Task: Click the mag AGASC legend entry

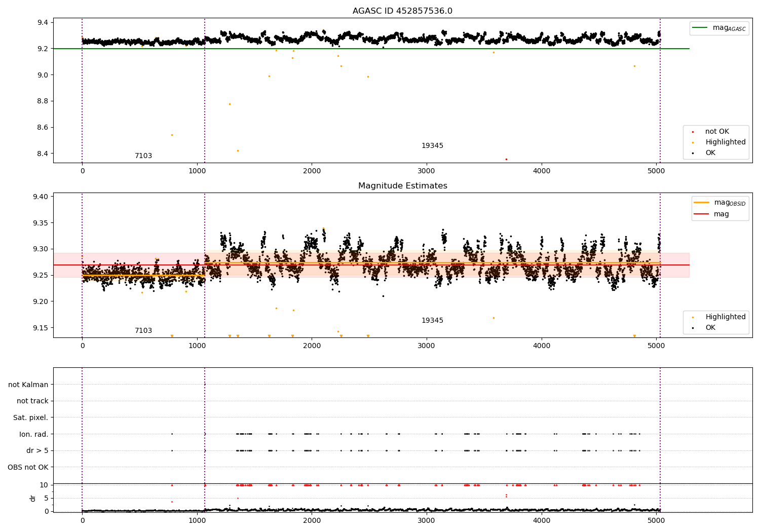Action: tap(719, 28)
